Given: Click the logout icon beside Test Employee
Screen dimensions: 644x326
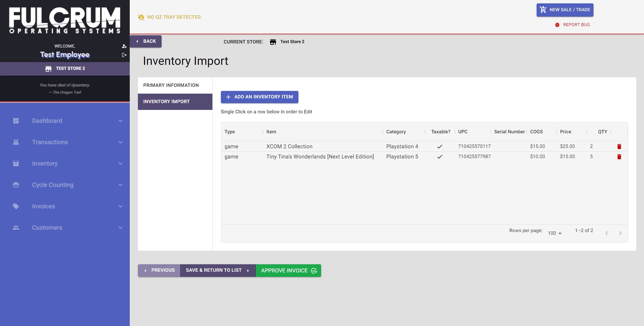Looking at the screenshot, I should (124, 55).
